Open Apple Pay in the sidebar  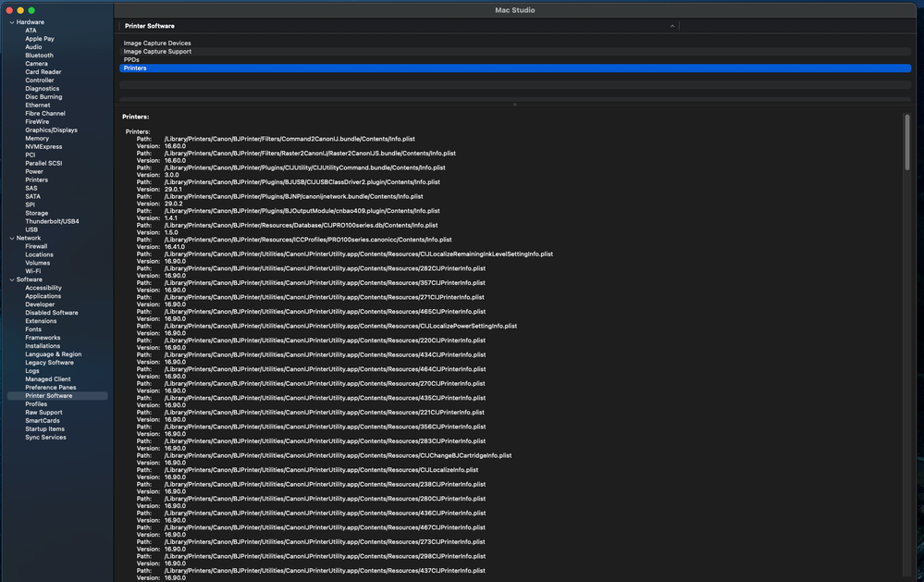coord(40,39)
